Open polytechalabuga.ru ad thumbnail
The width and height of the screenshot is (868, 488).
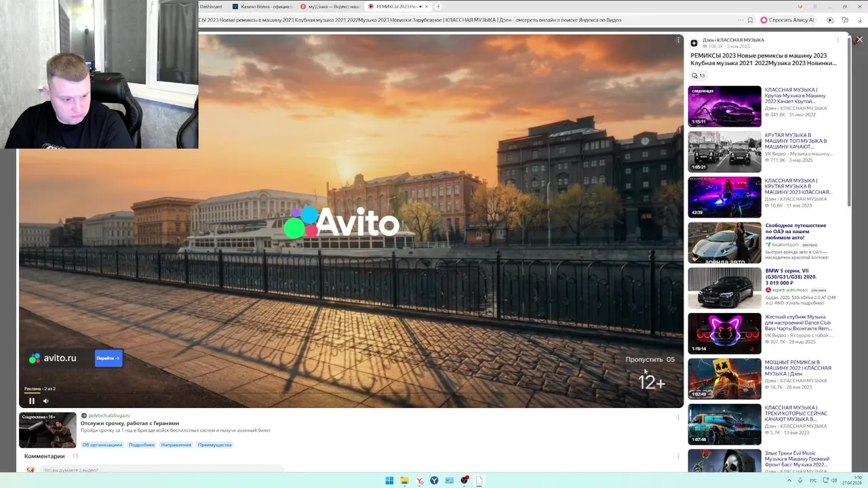pyautogui.click(x=47, y=430)
